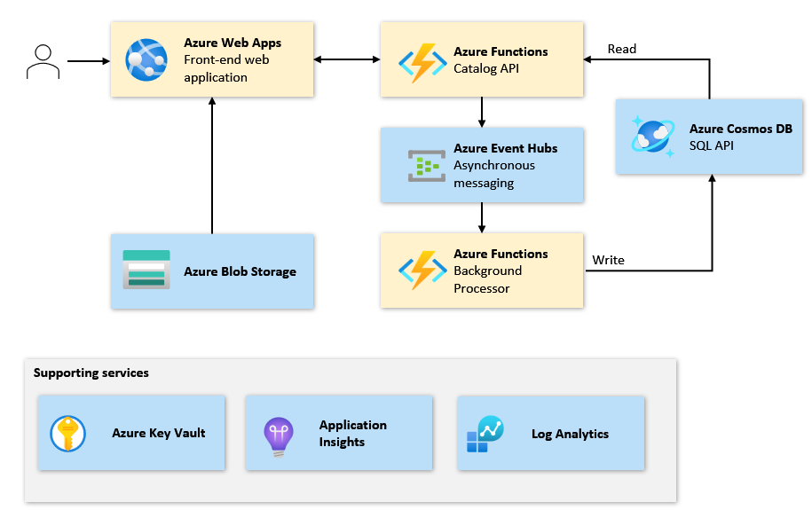Select the 'SQL API' label
The width and height of the screenshot is (812, 510).
pos(712,145)
